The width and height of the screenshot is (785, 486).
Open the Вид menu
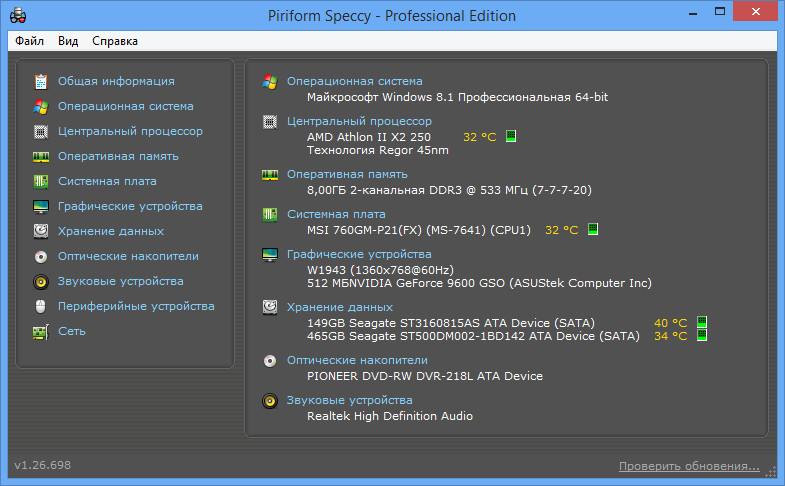coord(68,41)
